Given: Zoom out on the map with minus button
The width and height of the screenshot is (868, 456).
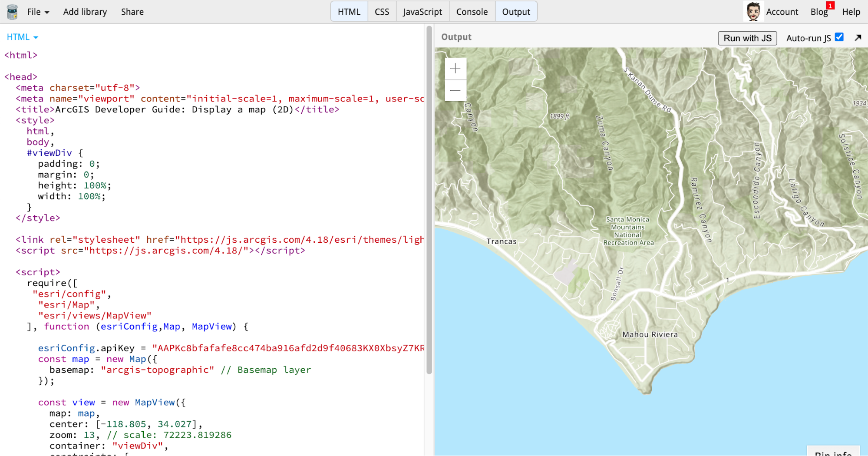Looking at the screenshot, I should [x=455, y=90].
